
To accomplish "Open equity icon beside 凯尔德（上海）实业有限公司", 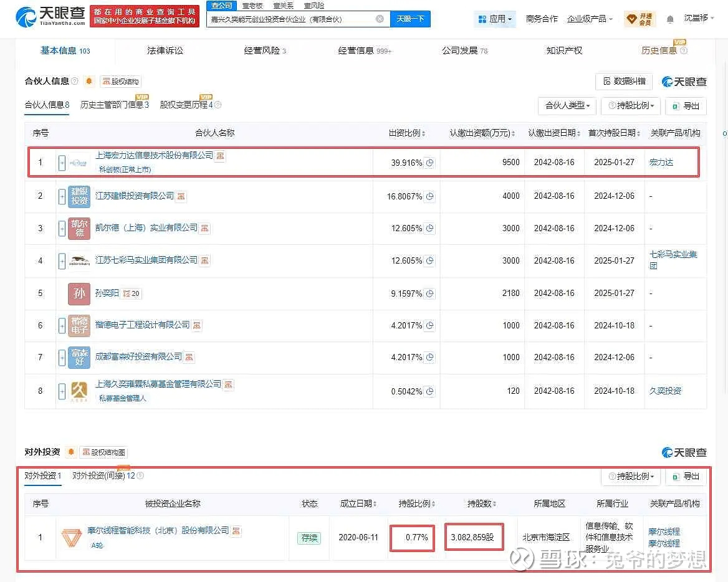I will [x=204, y=228].
